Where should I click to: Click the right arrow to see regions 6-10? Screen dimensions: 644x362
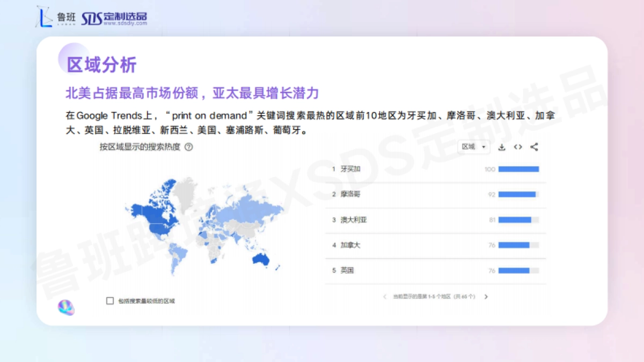pyautogui.click(x=486, y=296)
